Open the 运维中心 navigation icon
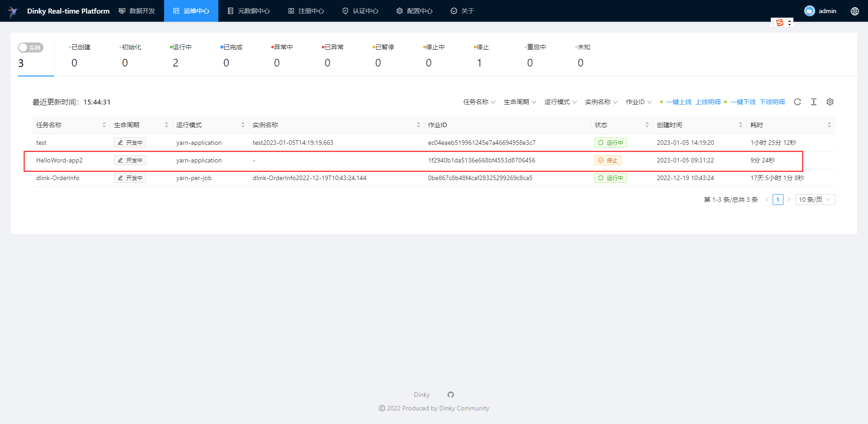 (177, 10)
